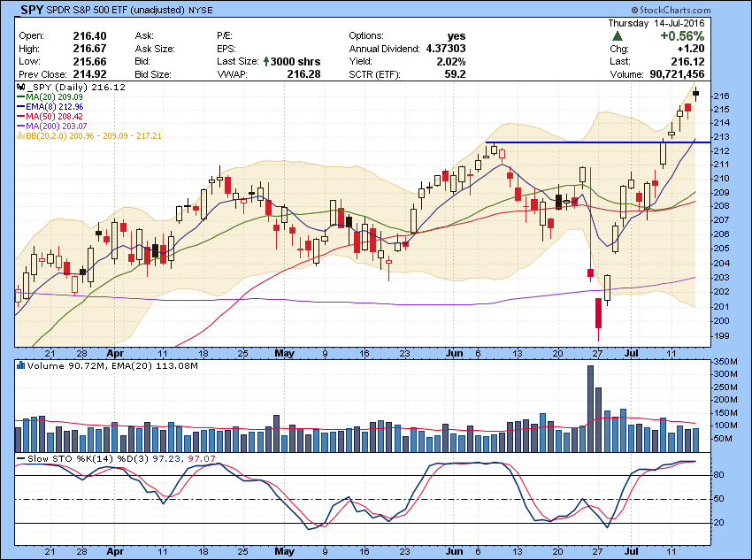752x560 pixels.
Task: Click the stochastic %D value 97.07
Action: [202, 459]
